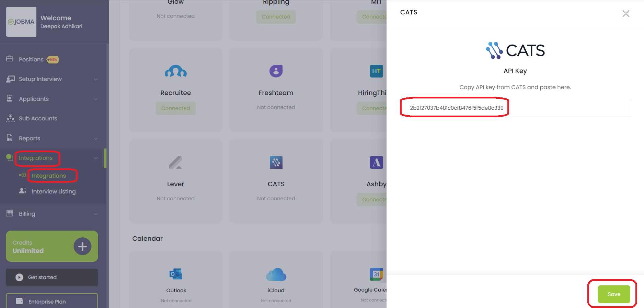Save the CATS API key
This screenshot has width=644, height=308.
614,294
